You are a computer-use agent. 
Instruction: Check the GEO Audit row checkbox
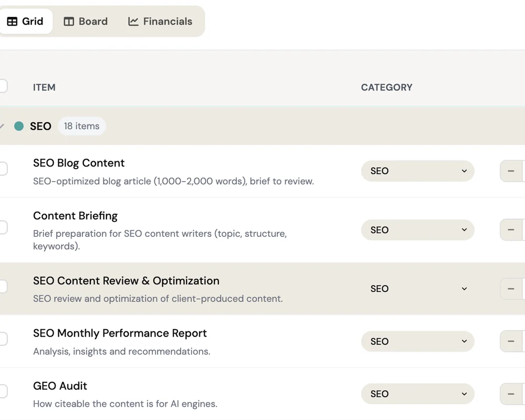click(3, 391)
